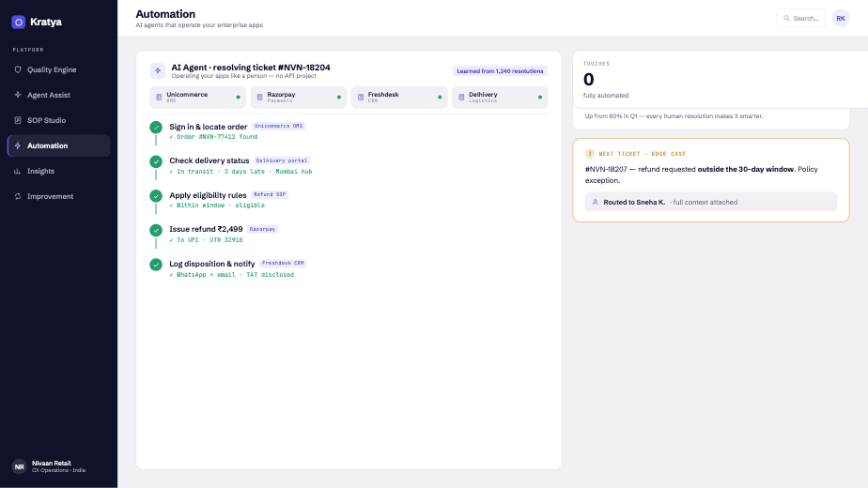Open the Delhivery Logistics app tab
868x488 pixels.
click(x=500, y=98)
